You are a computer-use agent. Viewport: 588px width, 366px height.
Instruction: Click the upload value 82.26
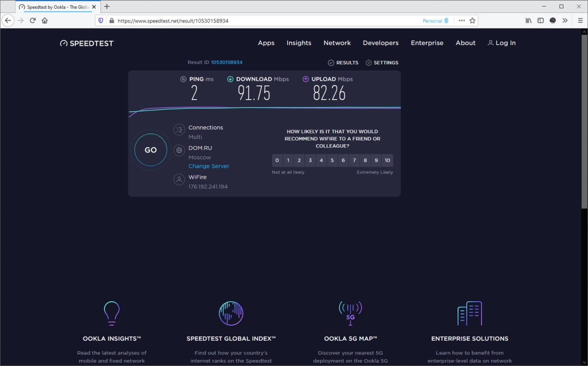tap(329, 93)
